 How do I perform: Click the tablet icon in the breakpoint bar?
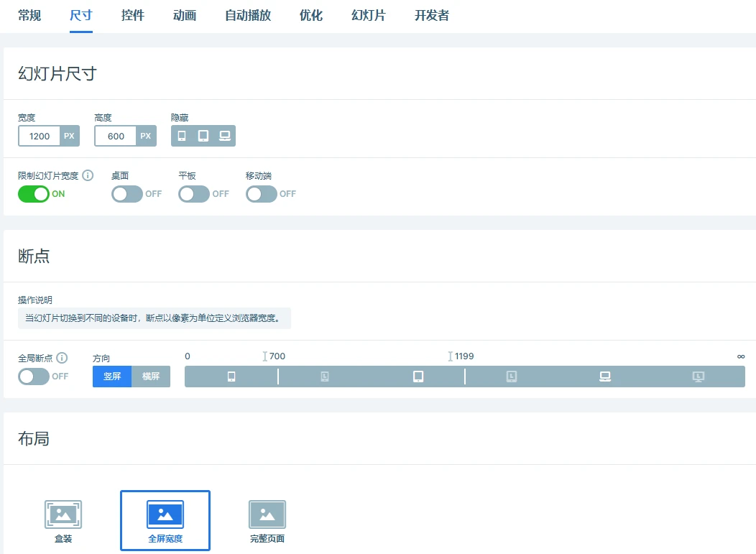pyautogui.click(x=417, y=377)
